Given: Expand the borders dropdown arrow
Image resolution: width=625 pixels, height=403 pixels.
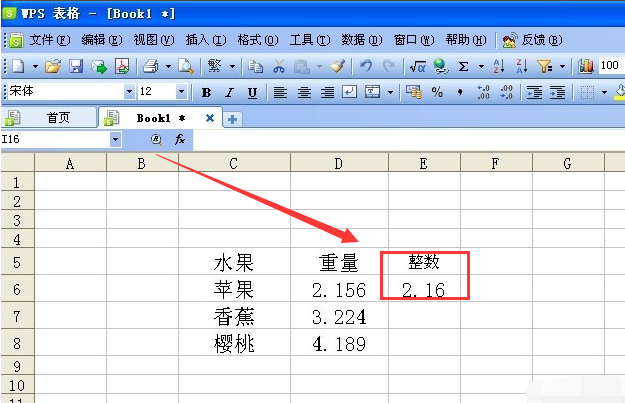Looking at the screenshot, I should pyautogui.click(x=604, y=92).
